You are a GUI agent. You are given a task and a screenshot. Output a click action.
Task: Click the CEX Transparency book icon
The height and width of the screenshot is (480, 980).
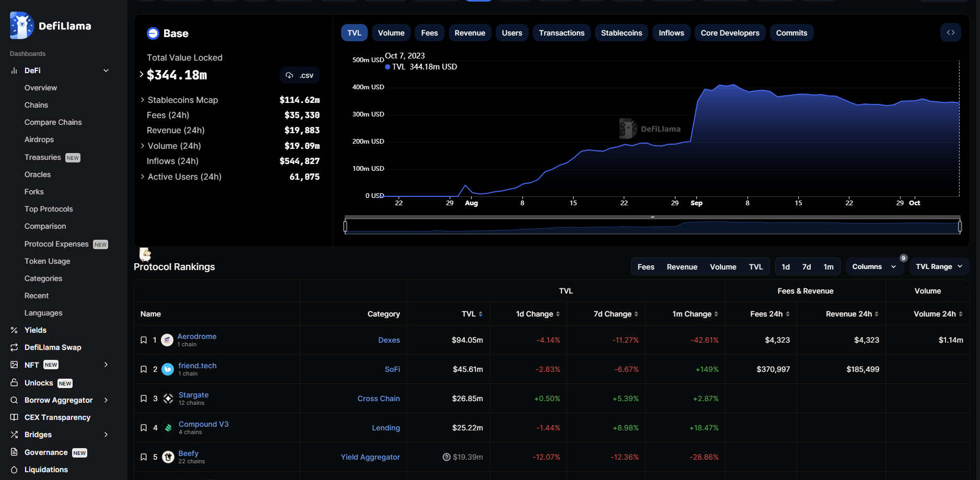14,417
